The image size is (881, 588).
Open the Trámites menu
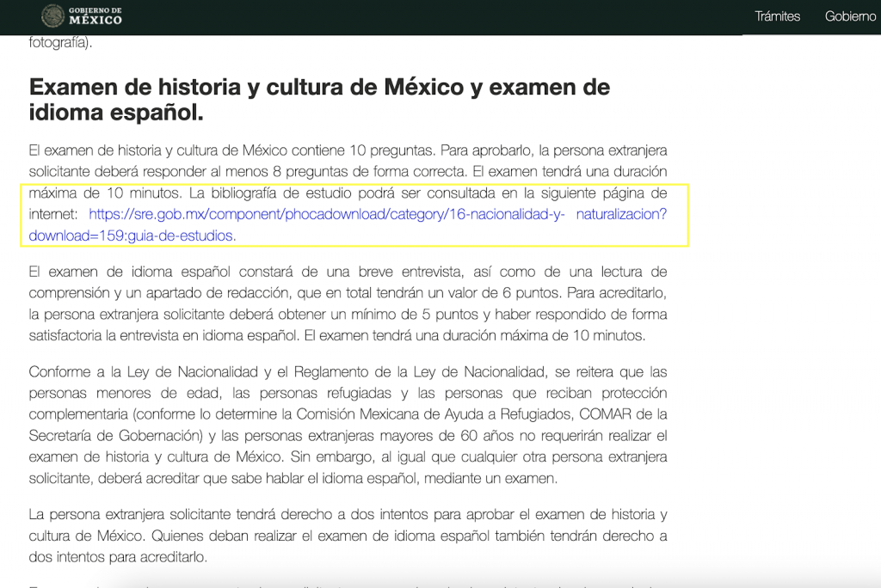(777, 16)
